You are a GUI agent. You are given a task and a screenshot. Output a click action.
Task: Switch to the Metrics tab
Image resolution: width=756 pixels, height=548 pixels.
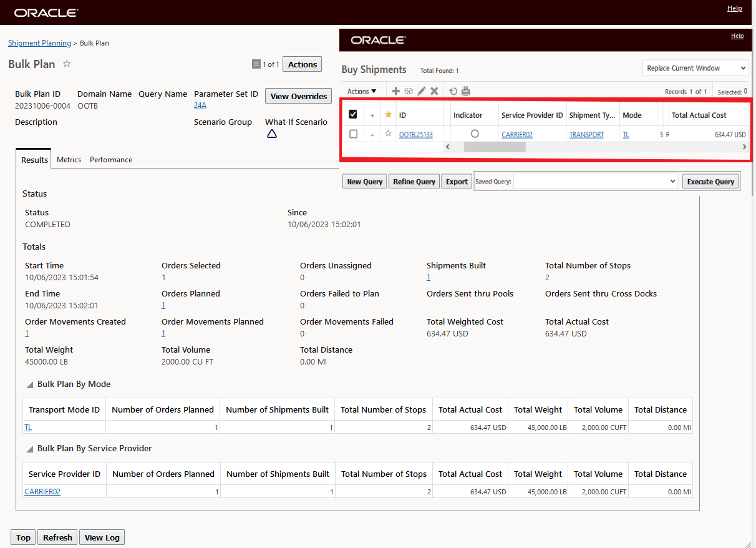coord(69,160)
